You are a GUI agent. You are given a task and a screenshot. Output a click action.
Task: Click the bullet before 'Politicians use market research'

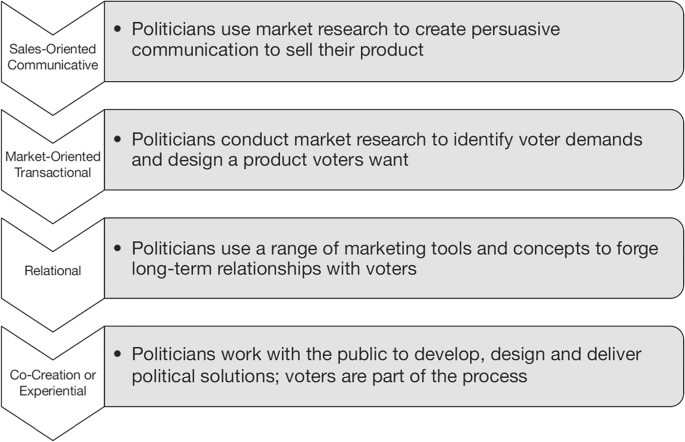[x=117, y=29]
